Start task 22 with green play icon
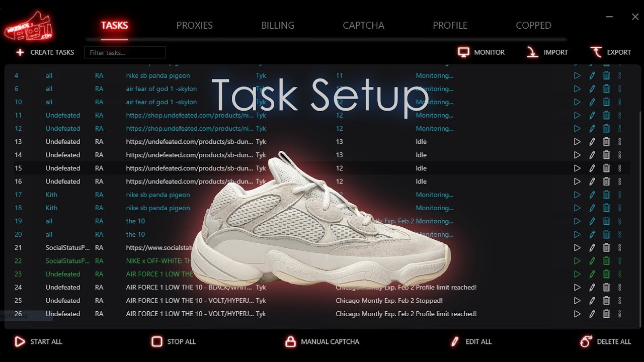The image size is (644, 362). (x=577, y=261)
